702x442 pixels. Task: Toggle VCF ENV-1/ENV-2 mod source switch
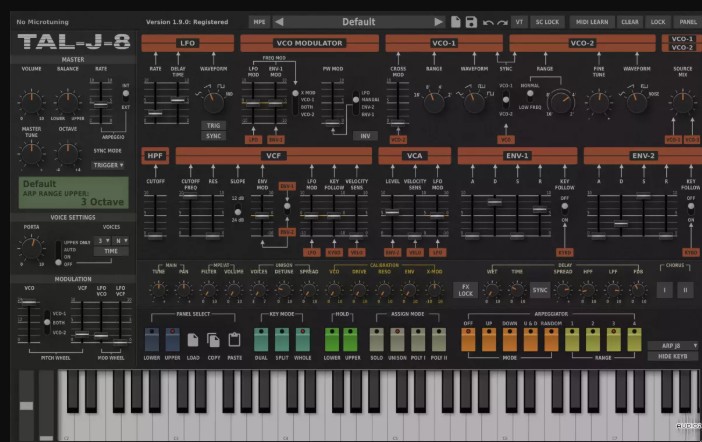tap(287, 208)
